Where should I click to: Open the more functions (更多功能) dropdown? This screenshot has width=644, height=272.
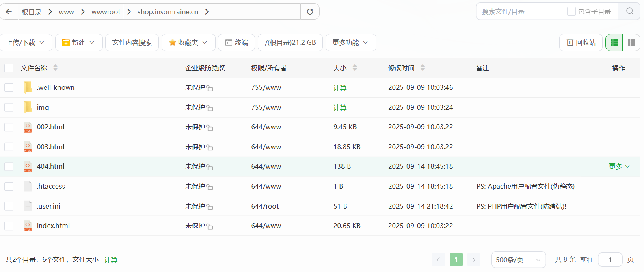point(350,43)
